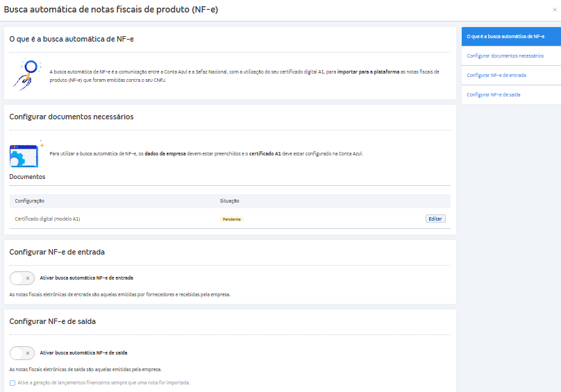Click the 'O que é a busca automática de NF-e' heading
The image size is (561, 392).
[x=72, y=39]
